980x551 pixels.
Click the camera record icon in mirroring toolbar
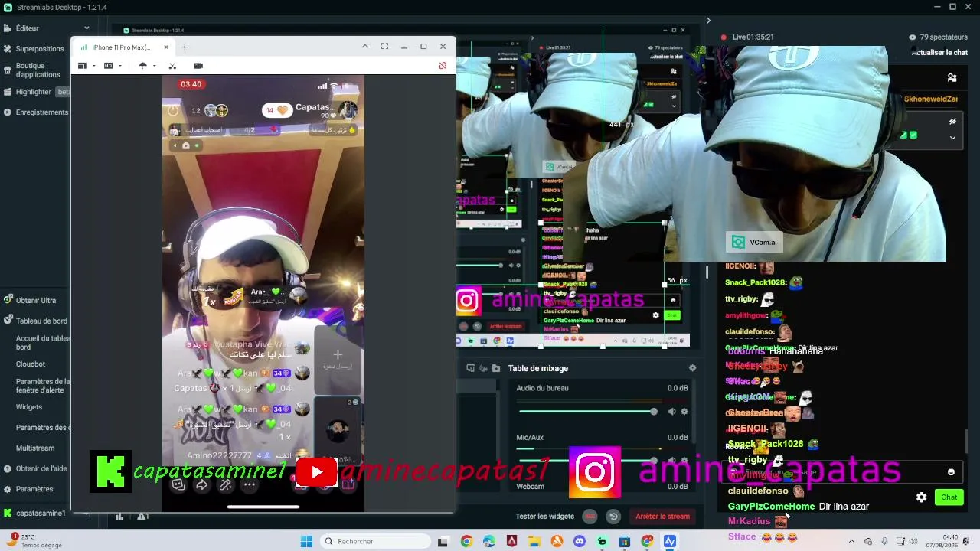[198, 66]
